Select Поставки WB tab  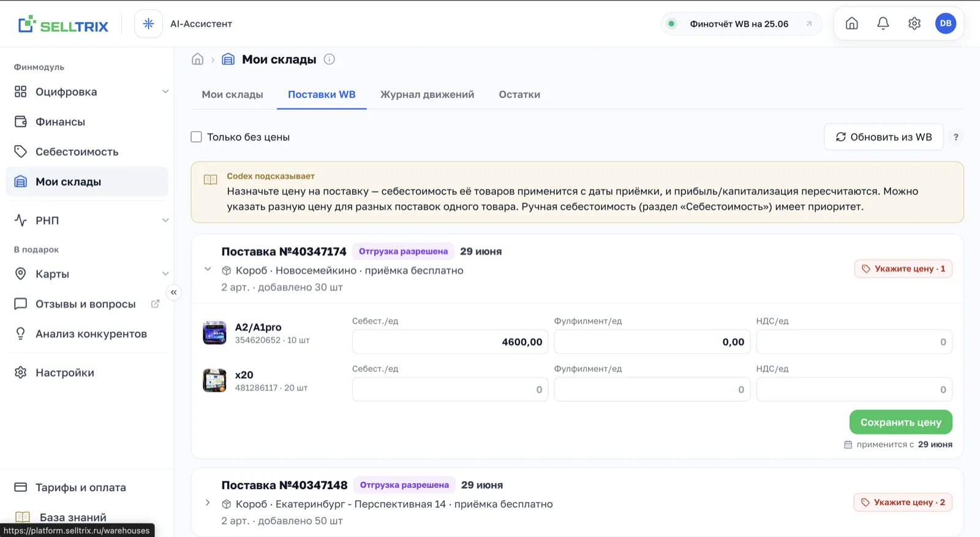[x=322, y=94]
